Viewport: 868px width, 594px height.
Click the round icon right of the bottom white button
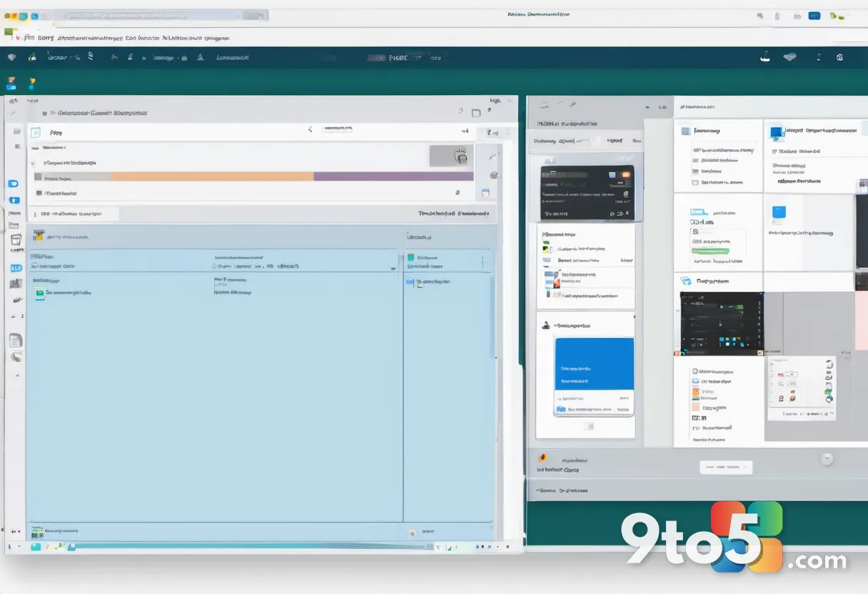coord(827,459)
